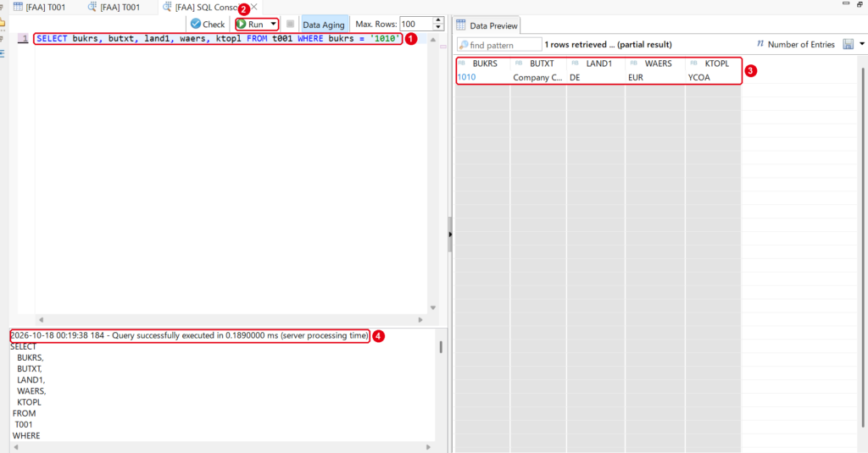Toggle the Data Aging button
The image size is (868, 453).
click(x=324, y=25)
